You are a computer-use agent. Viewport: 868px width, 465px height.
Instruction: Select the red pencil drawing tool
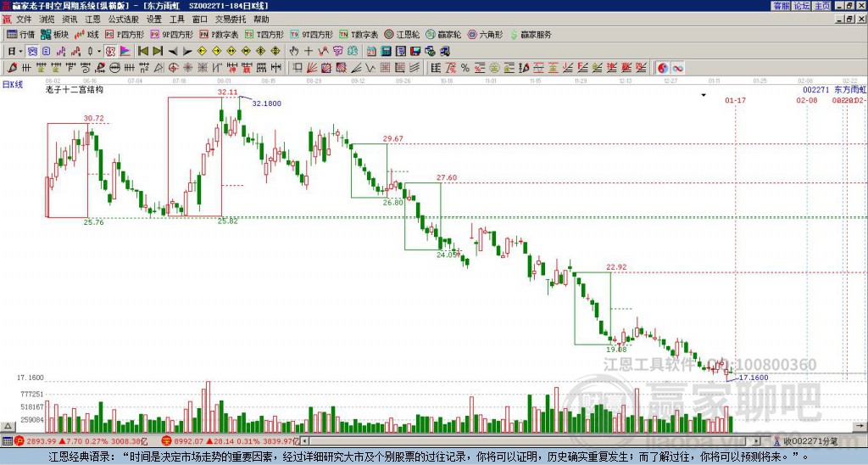pyautogui.click(x=12, y=68)
